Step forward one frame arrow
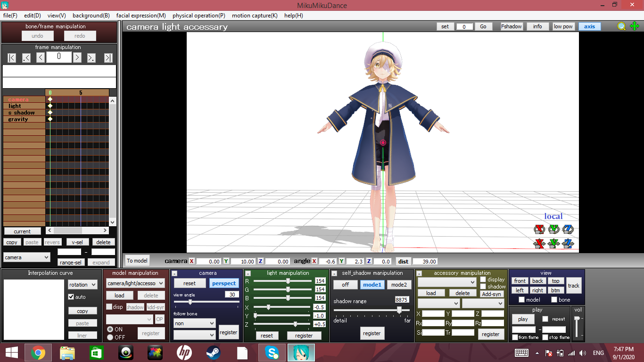 (77, 58)
